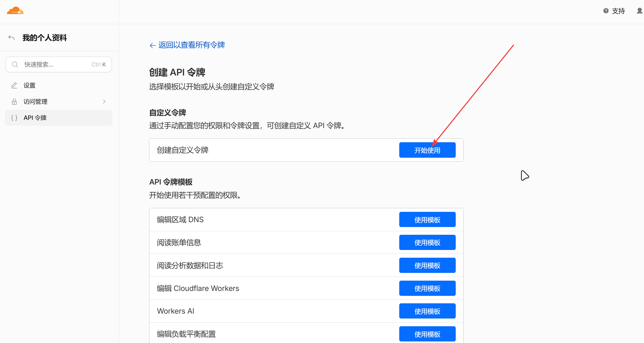The width and height of the screenshot is (644, 343).
Task: Click the lock icon next to 访问管理
Action: pyautogui.click(x=14, y=102)
